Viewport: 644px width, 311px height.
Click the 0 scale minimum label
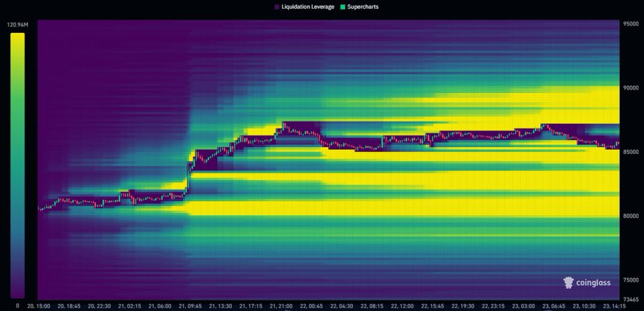[x=17, y=306]
